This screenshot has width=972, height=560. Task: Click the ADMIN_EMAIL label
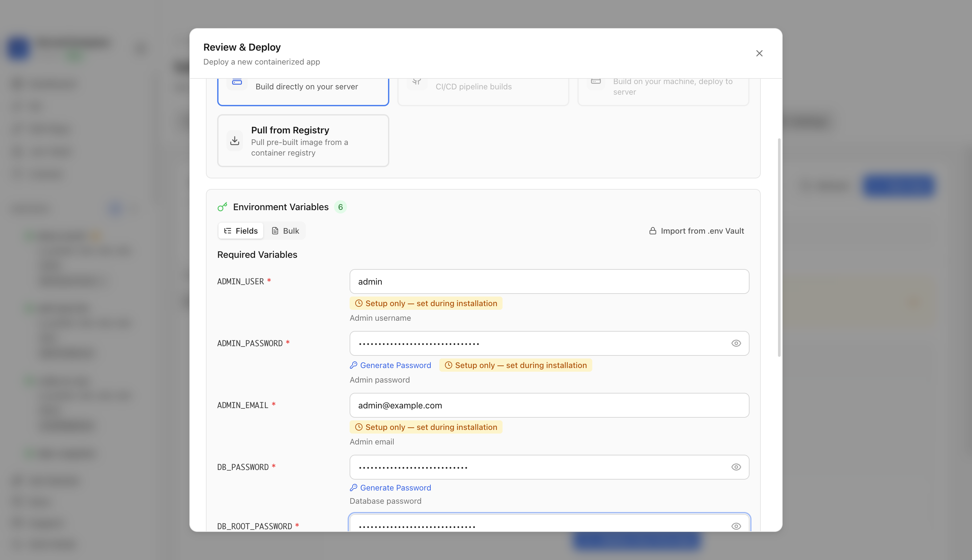243,405
